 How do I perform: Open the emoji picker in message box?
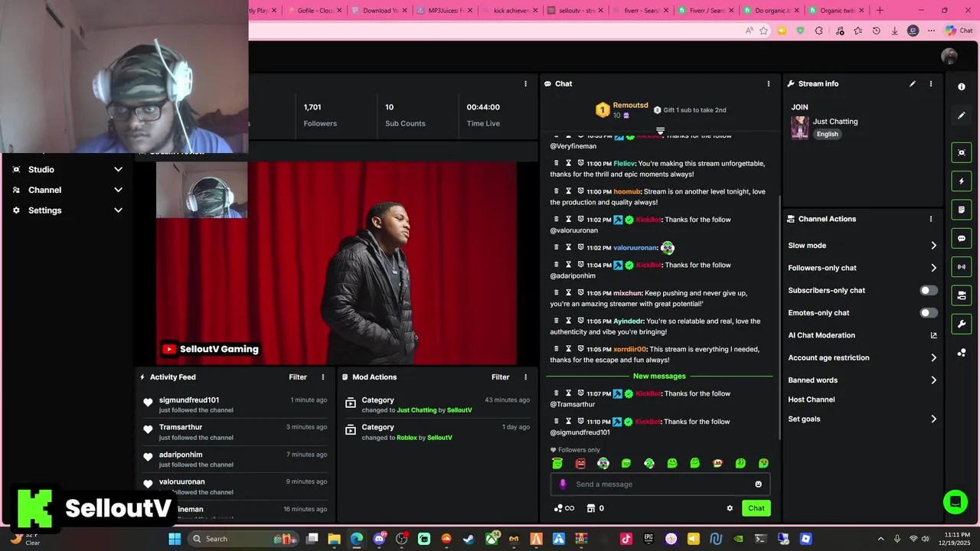pyautogui.click(x=759, y=484)
